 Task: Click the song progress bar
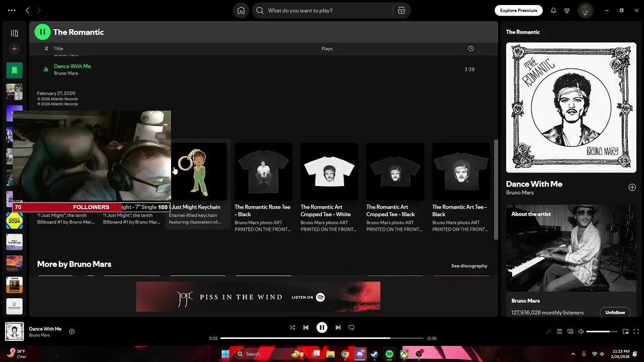click(322, 338)
